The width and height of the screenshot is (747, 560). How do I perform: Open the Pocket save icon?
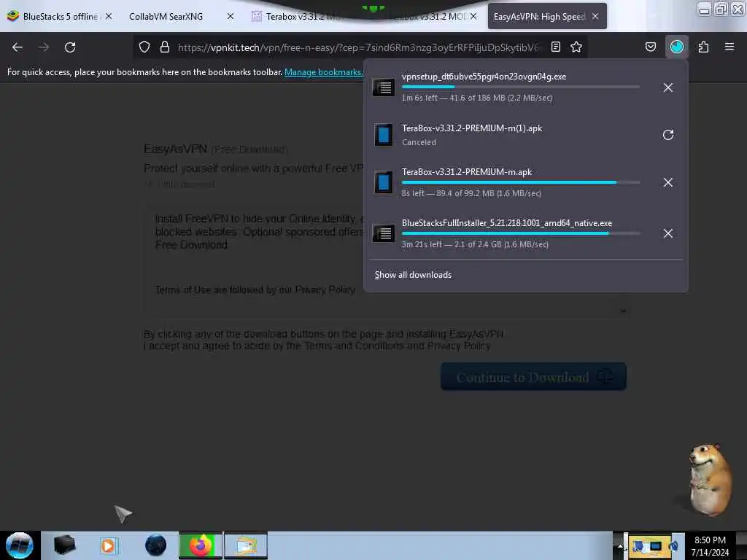click(651, 47)
